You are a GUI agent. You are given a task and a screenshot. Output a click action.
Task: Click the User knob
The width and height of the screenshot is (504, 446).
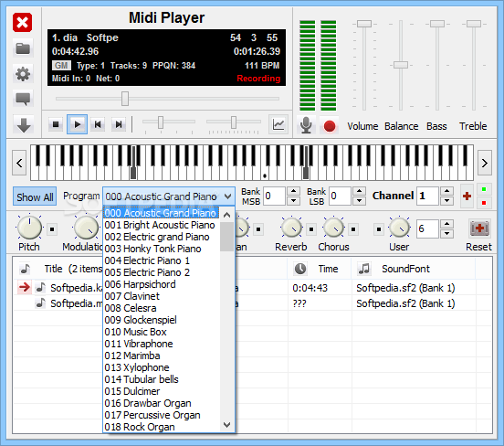point(399,228)
